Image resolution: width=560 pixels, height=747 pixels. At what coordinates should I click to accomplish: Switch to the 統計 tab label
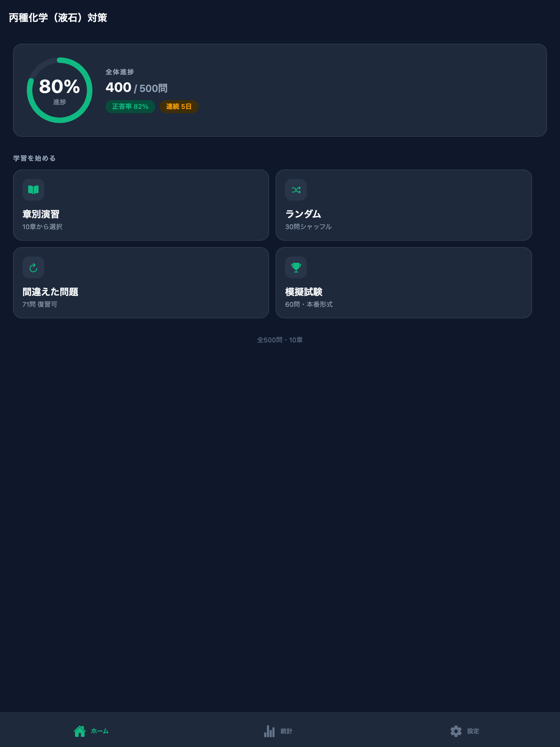(286, 731)
